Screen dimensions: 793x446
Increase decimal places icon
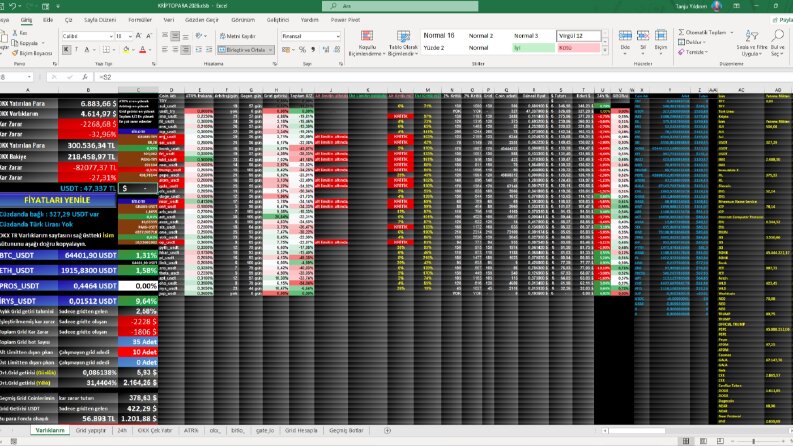pos(326,50)
